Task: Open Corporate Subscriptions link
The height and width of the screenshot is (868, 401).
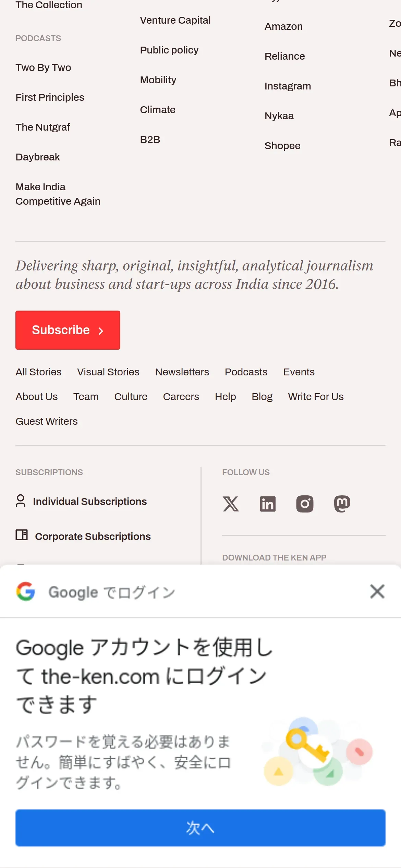Action: (x=93, y=537)
